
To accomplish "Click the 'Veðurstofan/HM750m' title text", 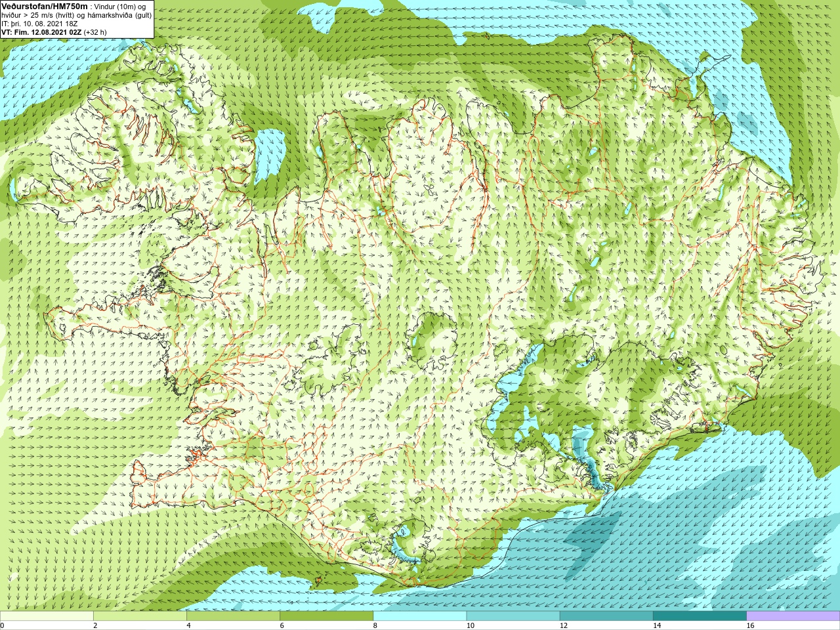I will tap(45, 6).
